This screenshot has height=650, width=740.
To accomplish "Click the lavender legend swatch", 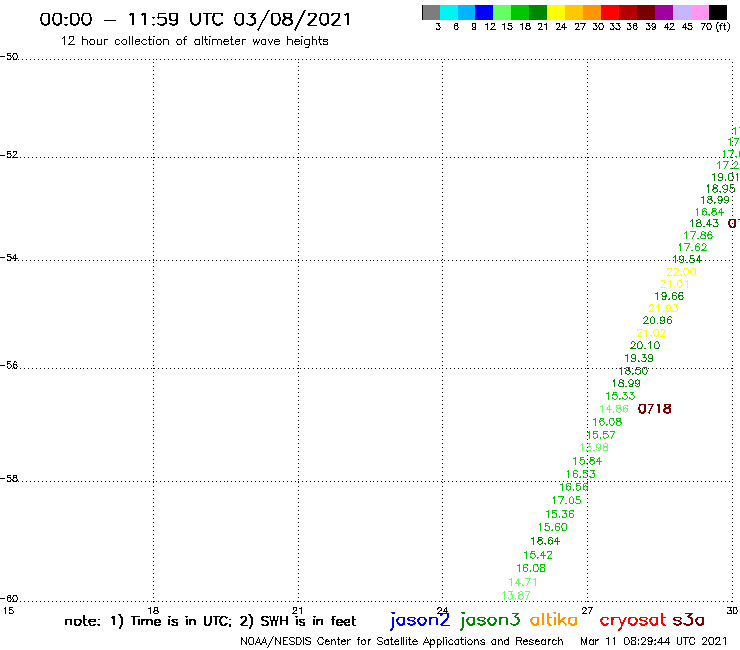I will tap(681, 12).
